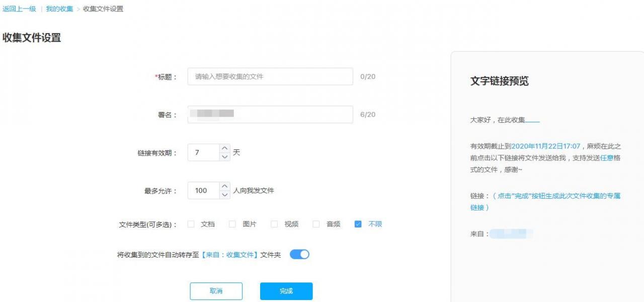Screen dimensions: 644x302
Task: Toggle auto-save collected files switch
Action: (299, 255)
